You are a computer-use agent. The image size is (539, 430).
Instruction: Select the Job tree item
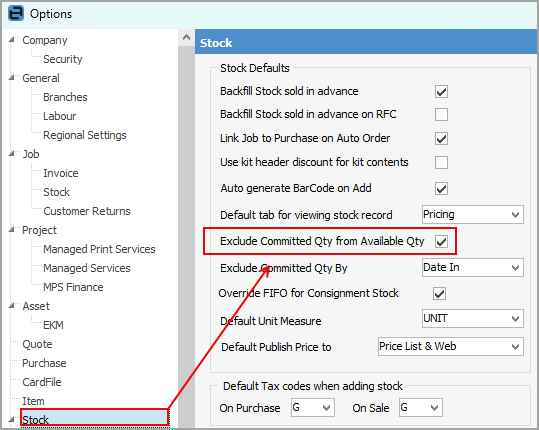31,154
